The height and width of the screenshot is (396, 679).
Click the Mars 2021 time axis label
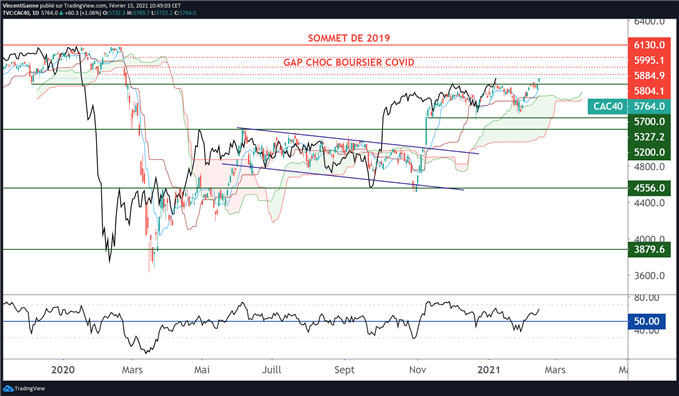[555, 370]
